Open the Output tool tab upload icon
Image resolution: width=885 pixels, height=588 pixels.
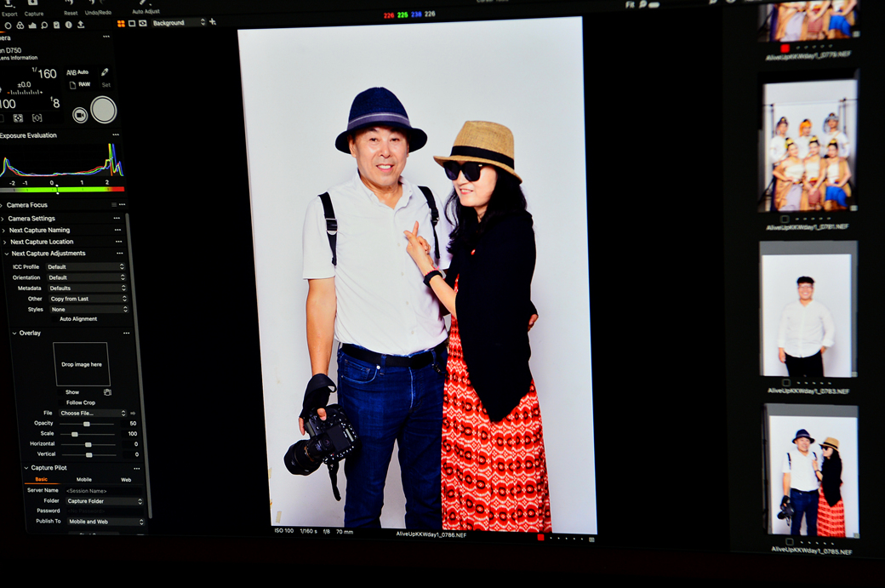pyautogui.click(x=81, y=25)
